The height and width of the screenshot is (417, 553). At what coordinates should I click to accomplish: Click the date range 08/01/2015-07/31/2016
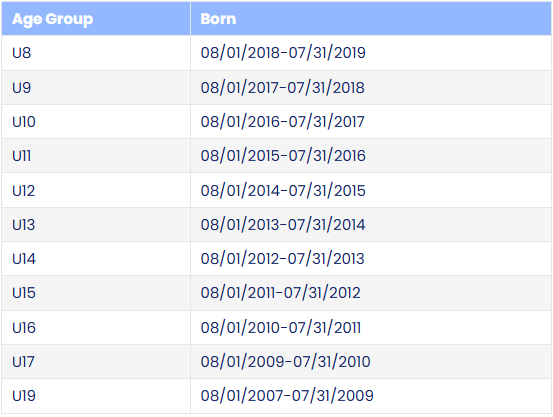click(283, 156)
